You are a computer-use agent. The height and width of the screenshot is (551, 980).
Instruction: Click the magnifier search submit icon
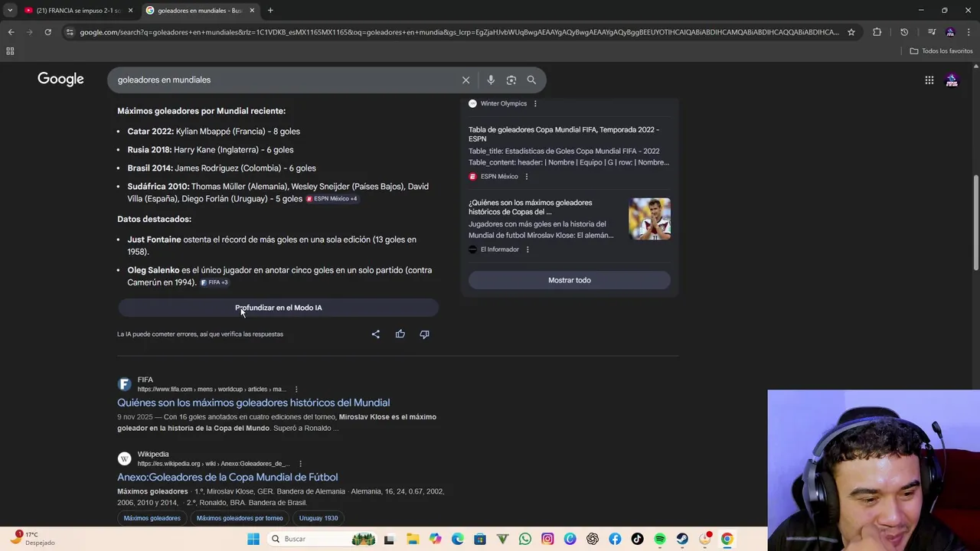click(531, 80)
